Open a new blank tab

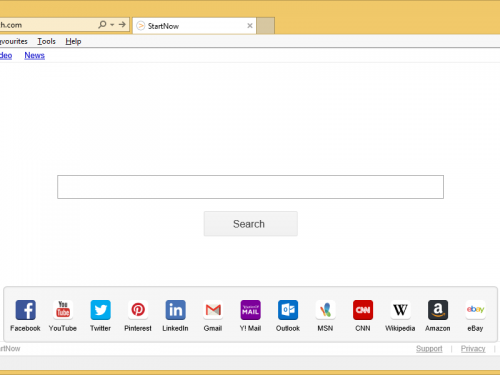tap(266, 26)
